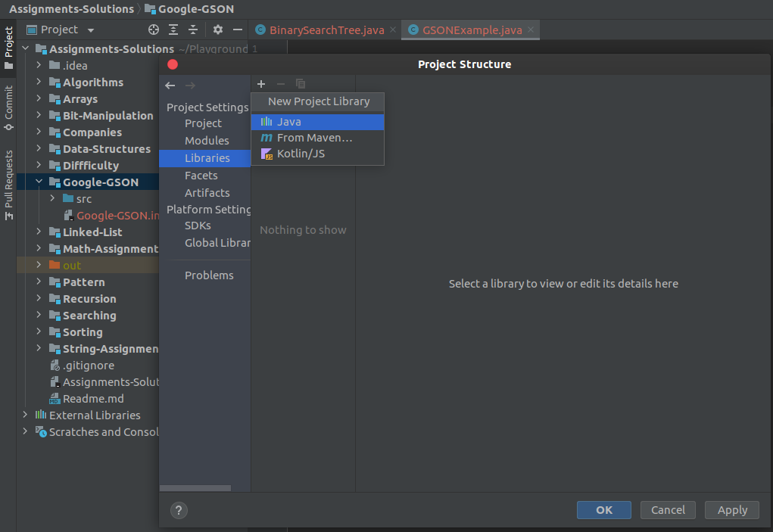Click the copy library icon

(x=301, y=84)
